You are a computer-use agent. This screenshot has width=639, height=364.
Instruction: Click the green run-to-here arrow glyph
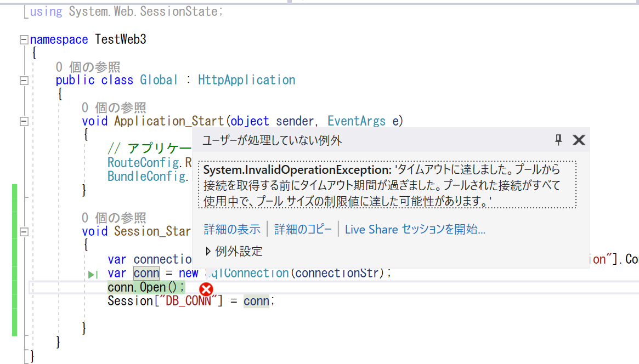click(93, 275)
